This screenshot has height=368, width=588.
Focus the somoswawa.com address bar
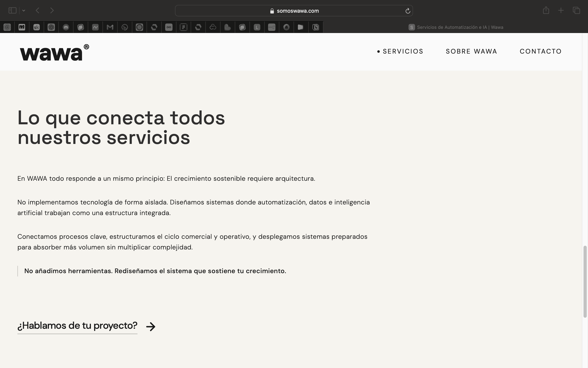294,11
